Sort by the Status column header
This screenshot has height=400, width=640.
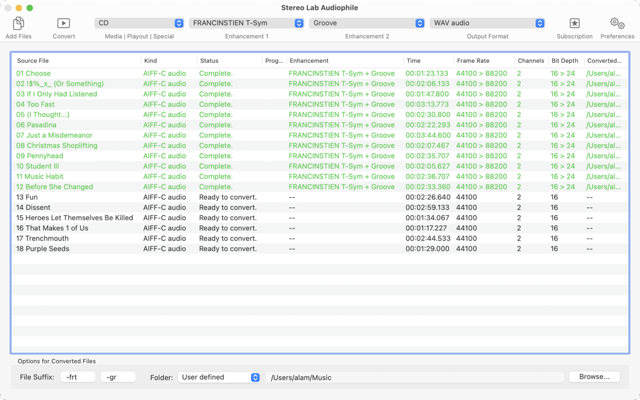point(228,61)
